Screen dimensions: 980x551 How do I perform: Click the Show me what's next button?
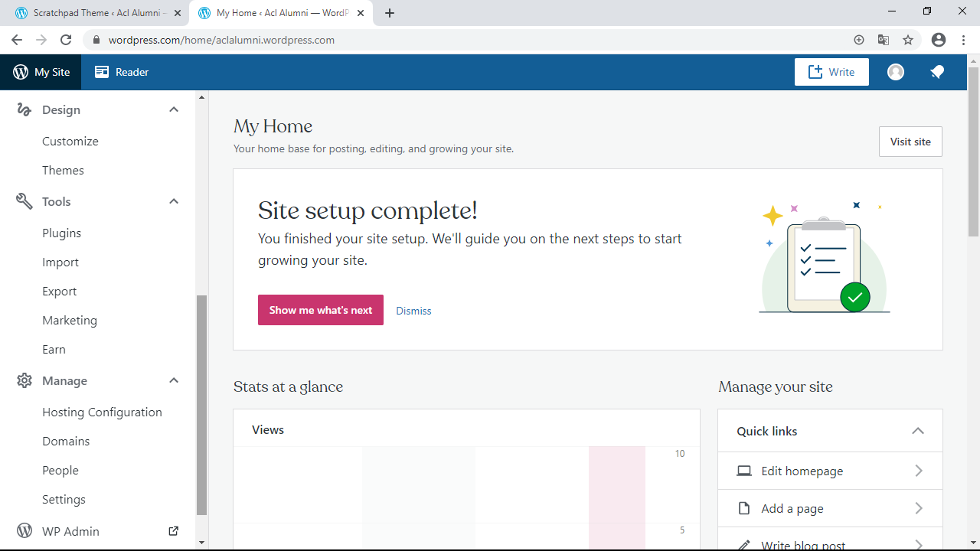click(320, 310)
